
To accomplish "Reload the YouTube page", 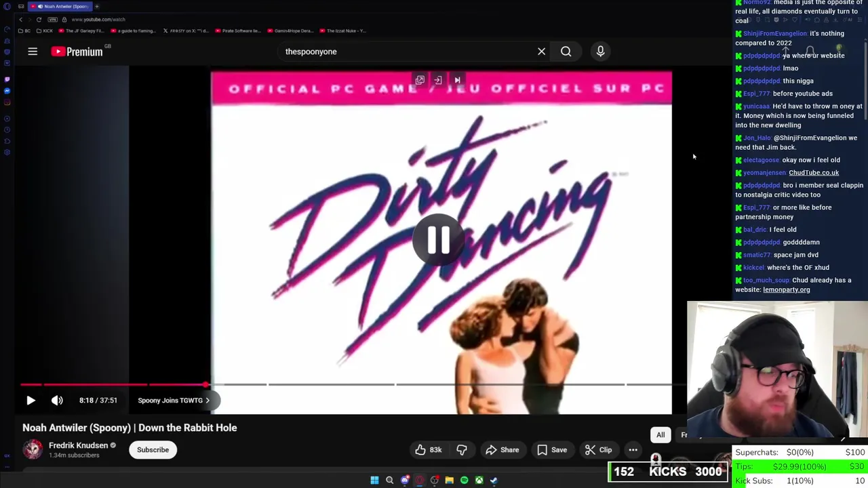I will [39, 20].
